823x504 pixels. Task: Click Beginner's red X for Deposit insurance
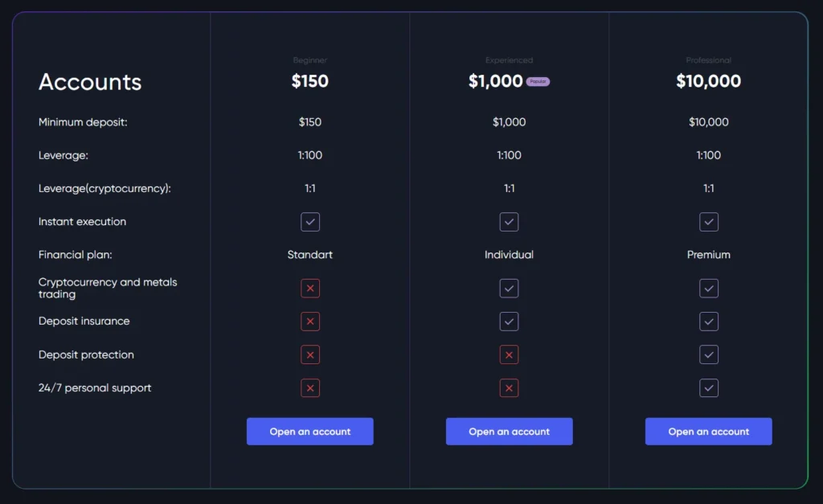coord(310,322)
